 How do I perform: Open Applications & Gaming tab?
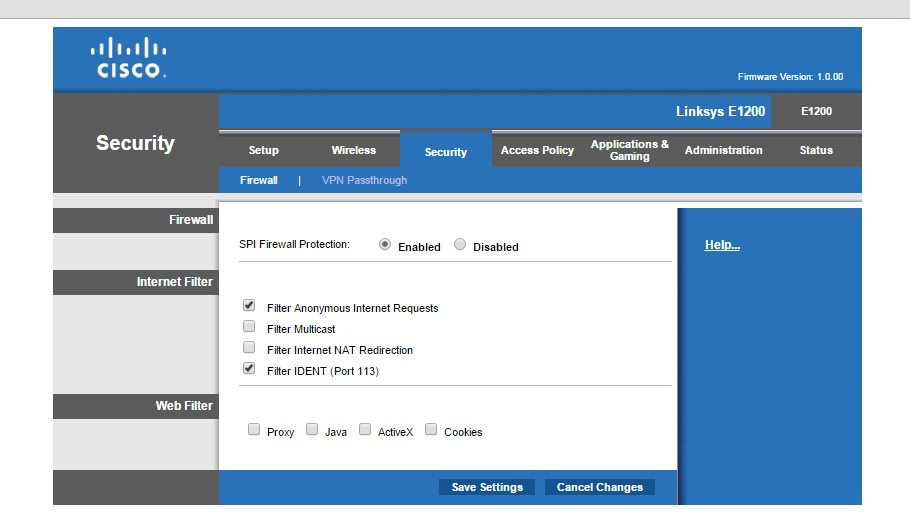point(630,150)
